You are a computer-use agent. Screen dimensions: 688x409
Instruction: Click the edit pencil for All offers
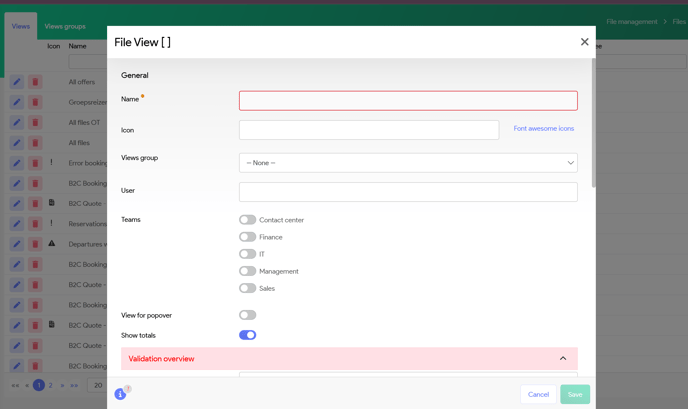(17, 82)
